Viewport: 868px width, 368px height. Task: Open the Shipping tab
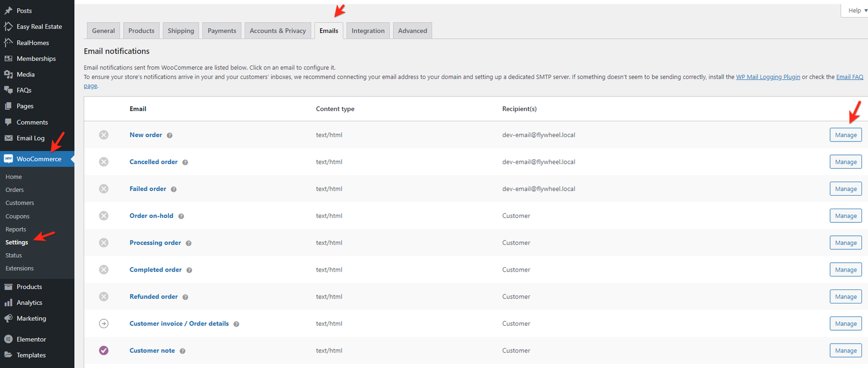(x=181, y=31)
